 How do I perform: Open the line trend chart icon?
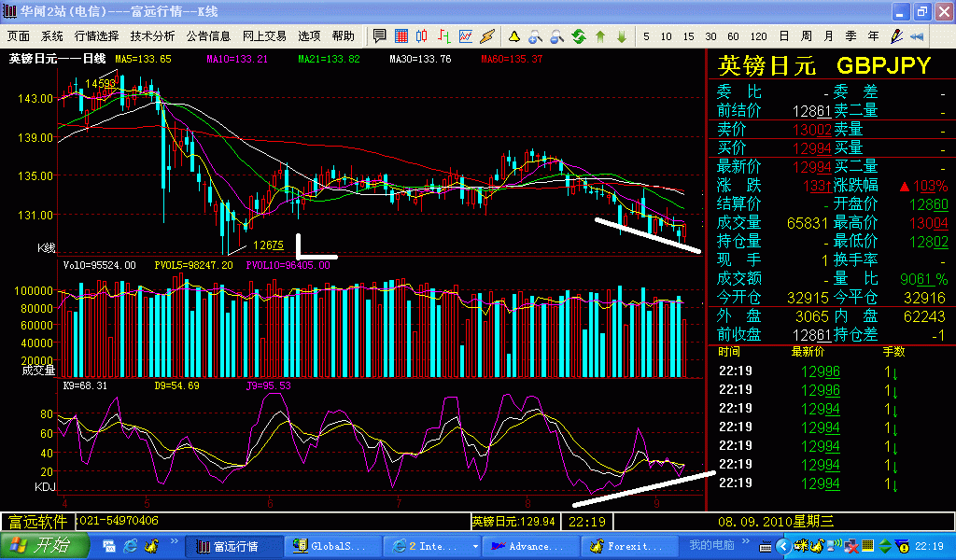466,36
